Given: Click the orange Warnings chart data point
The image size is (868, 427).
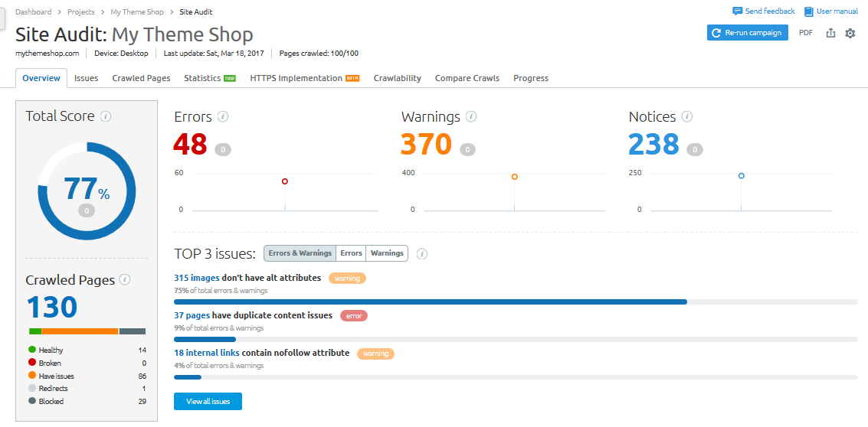Looking at the screenshot, I should pyautogui.click(x=515, y=177).
